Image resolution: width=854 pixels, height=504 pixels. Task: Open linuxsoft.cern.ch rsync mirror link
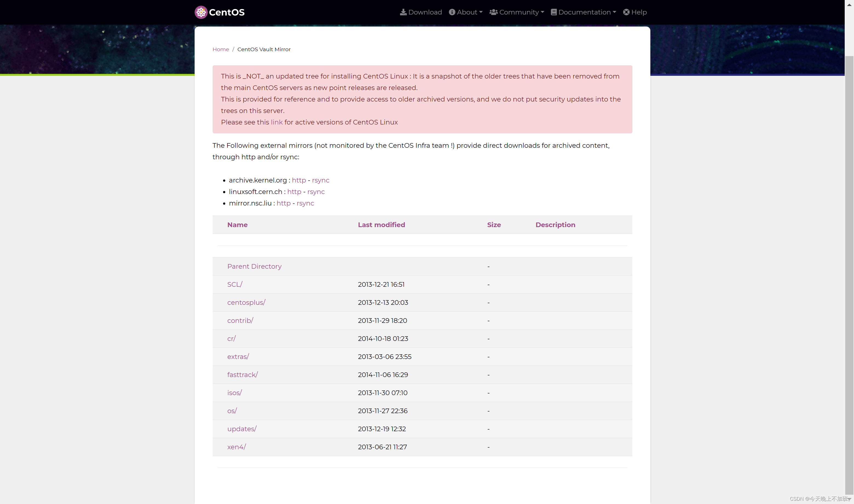point(316,192)
